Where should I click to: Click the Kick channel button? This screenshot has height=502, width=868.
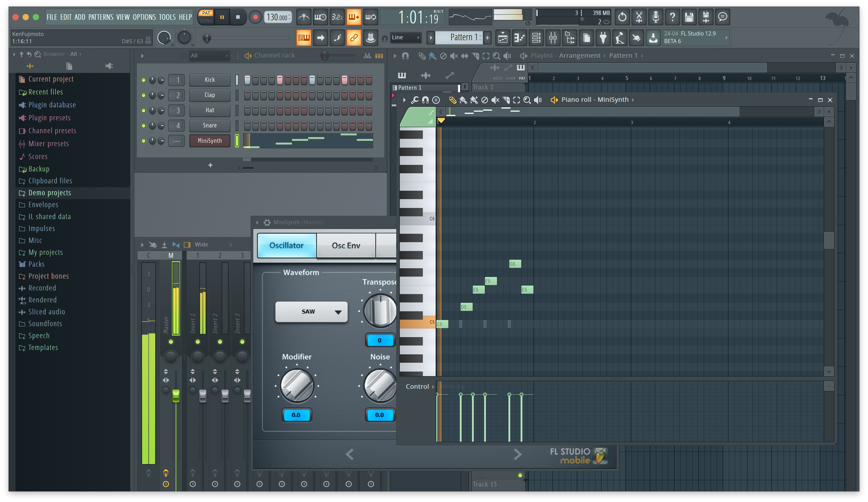pos(210,80)
